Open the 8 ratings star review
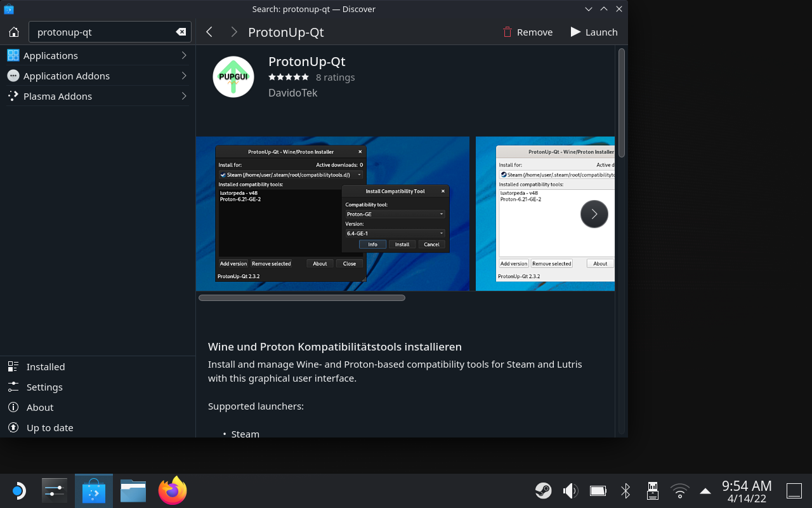The image size is (812, 508). tap(311, 77)
